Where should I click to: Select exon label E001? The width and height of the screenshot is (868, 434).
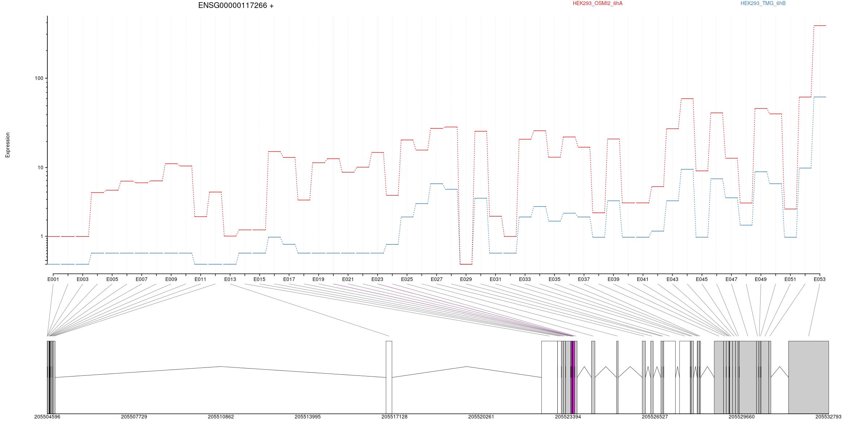coord(53,279)
